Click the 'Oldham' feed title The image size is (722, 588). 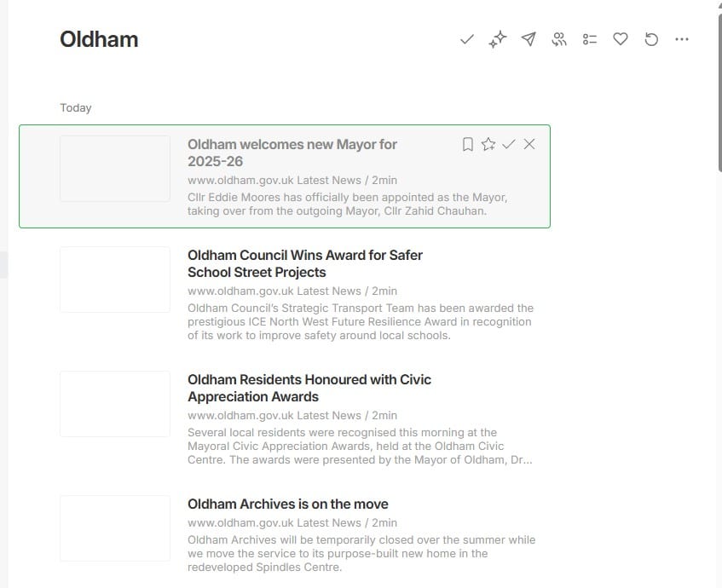point(99,39)
